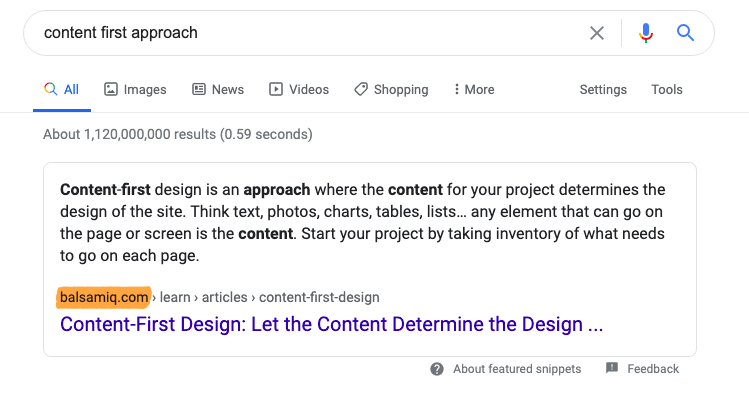749x396 pixels.
Task: Click the highlighted balsamiq.com URL
Action: click(104, 297)
